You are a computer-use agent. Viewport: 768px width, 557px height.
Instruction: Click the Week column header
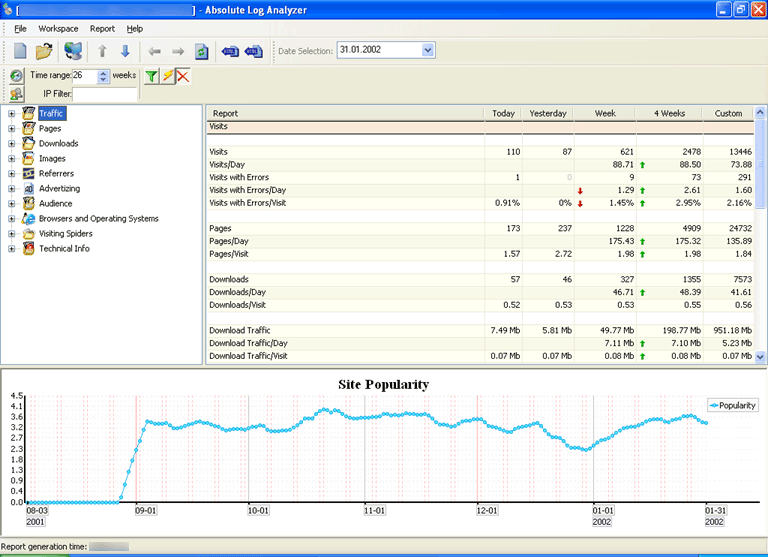605,114
